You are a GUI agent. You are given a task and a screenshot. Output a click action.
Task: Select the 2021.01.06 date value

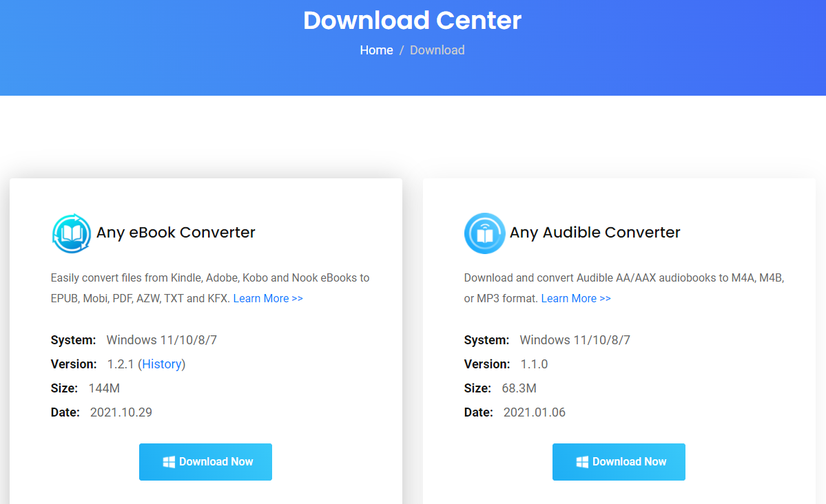[x=534, y=412]
